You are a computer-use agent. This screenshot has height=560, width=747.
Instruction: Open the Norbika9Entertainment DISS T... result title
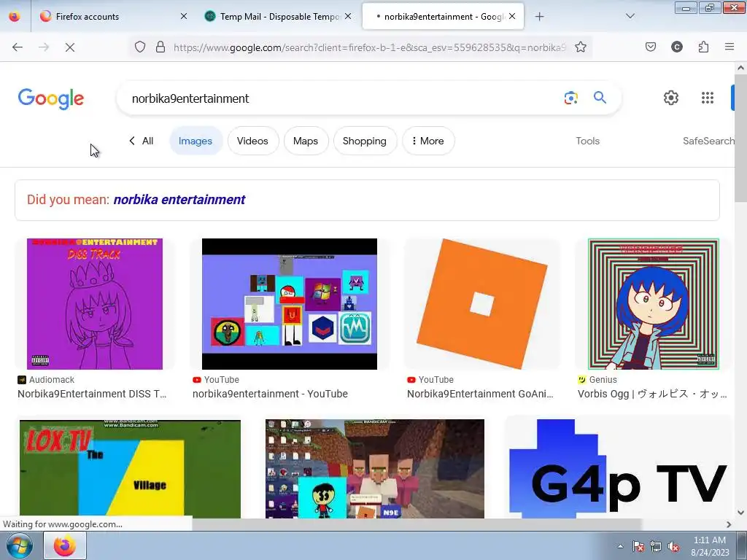coord(92,394)
